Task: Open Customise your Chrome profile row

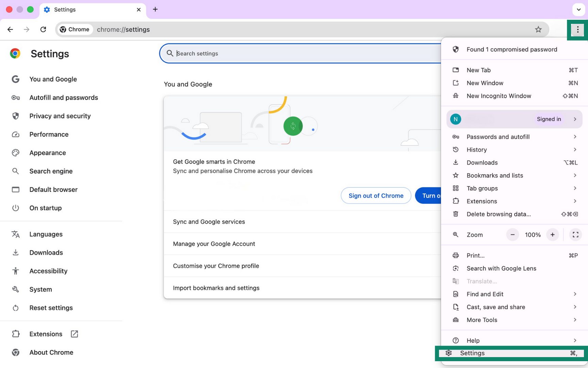Action: point(302,266)
